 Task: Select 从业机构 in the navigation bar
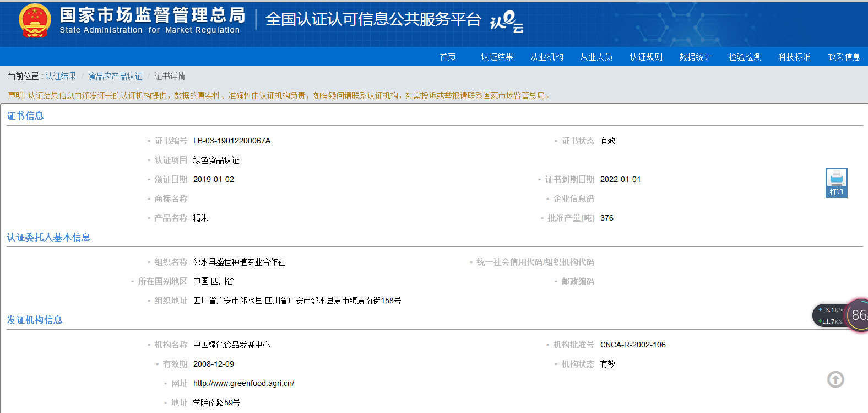coord(547,57)
